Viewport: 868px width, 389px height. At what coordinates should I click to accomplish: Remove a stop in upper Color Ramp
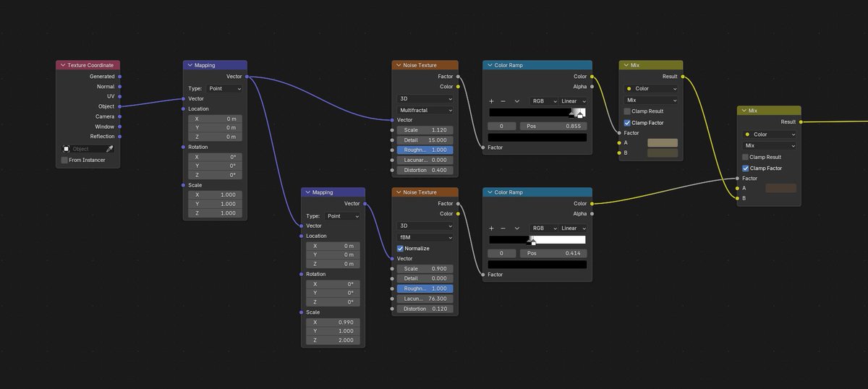[503, 101]
